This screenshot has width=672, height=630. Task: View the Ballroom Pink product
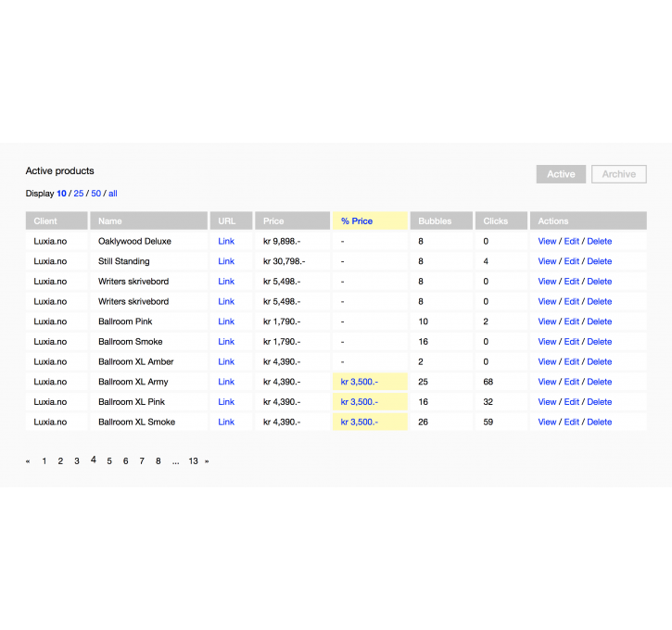click(547, 321)
